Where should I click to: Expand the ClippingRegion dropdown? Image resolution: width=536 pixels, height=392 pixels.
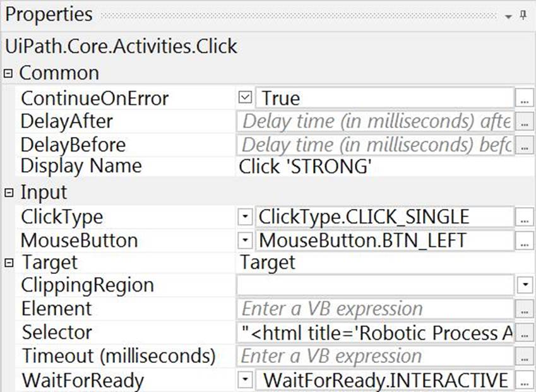[525, 285]
